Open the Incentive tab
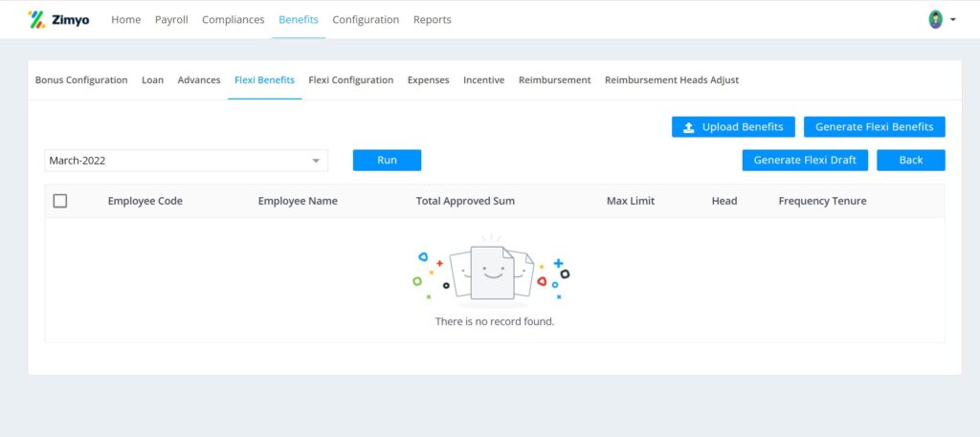 [x=483, y=80]
